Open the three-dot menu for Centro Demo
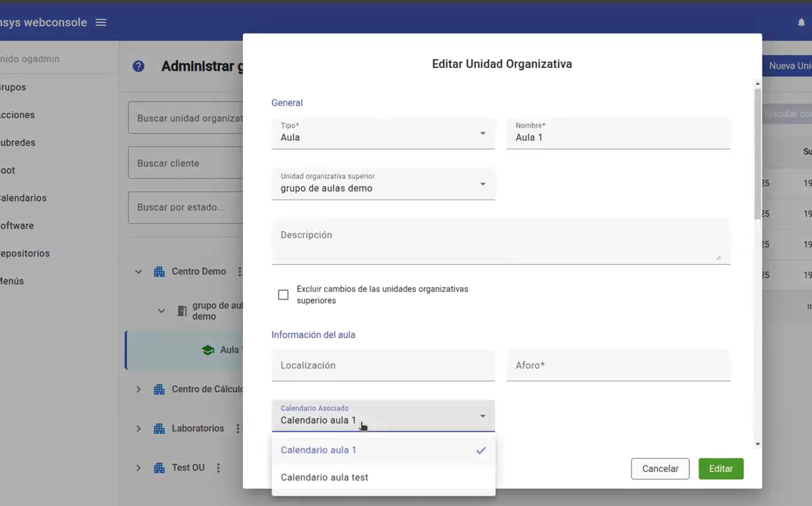This screenshot has width=812, height=506. click(239, 271)
